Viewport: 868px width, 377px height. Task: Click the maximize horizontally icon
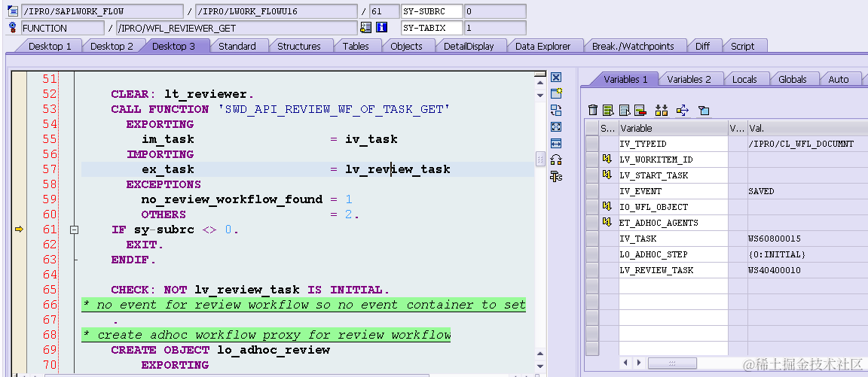[556, 143]
